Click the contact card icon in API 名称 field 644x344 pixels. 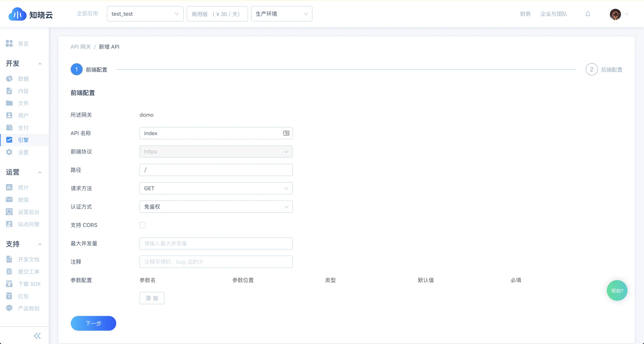click(x=286, y=133)
